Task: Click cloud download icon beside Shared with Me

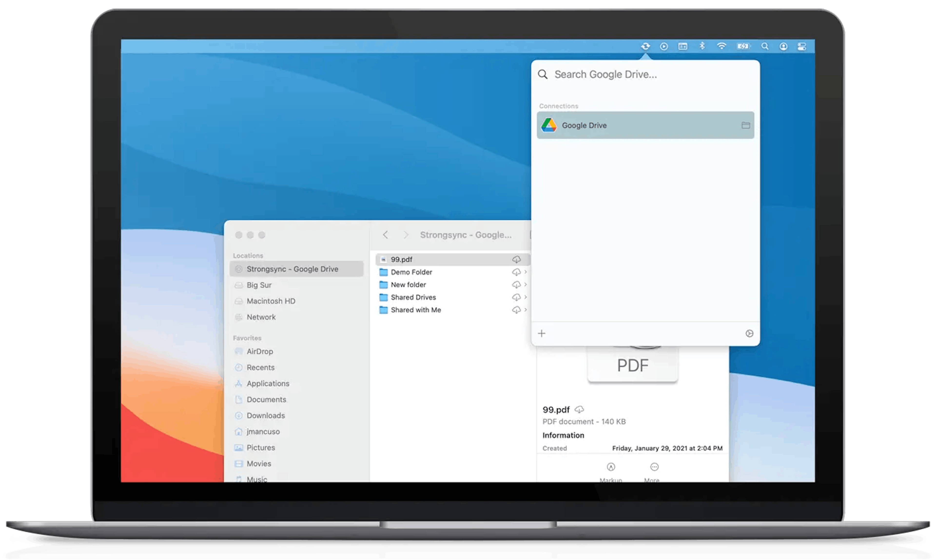Action: coord(516,310)
